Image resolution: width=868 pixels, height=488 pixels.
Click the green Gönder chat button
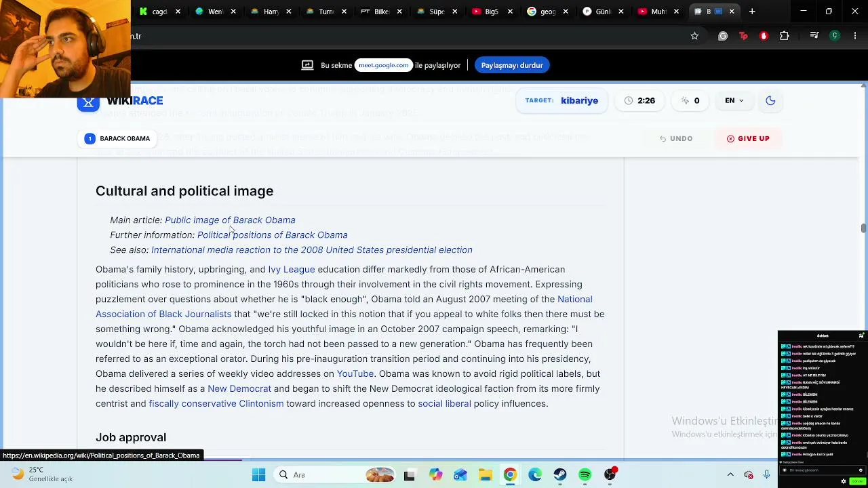click(x=857, y=481)
